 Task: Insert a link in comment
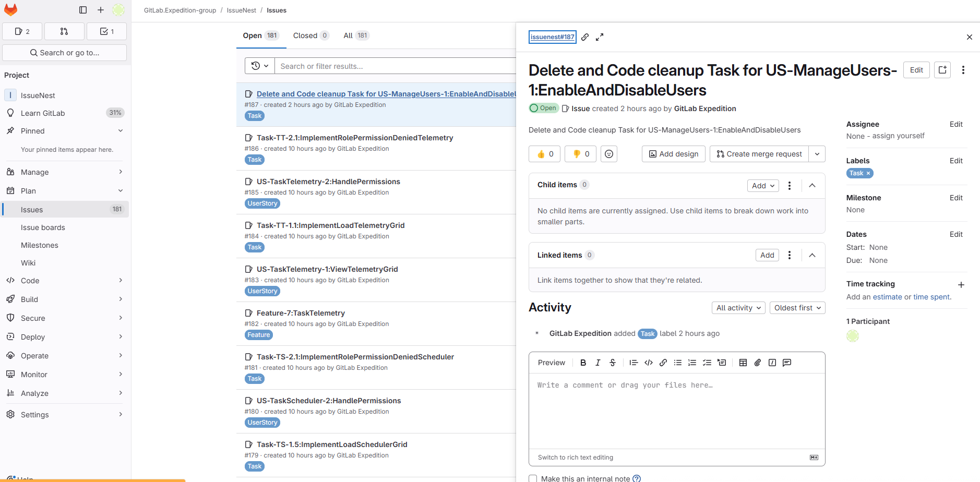[663, 363]
